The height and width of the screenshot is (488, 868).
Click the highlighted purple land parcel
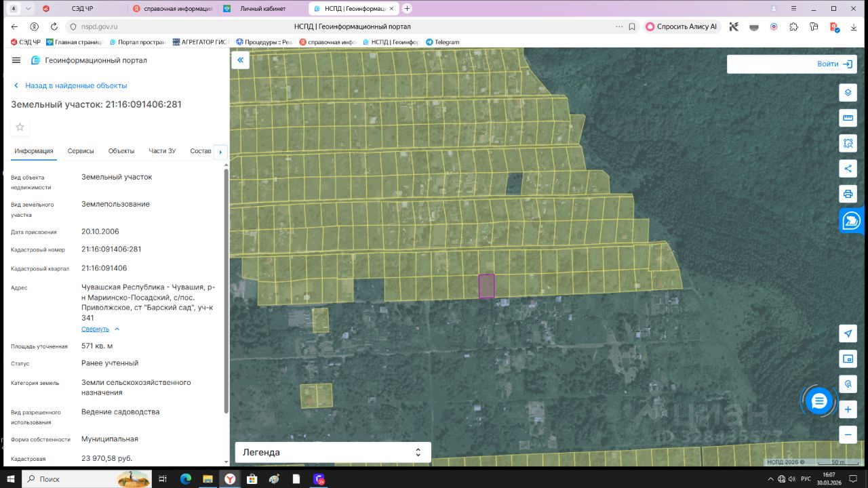tap(486, 286)
